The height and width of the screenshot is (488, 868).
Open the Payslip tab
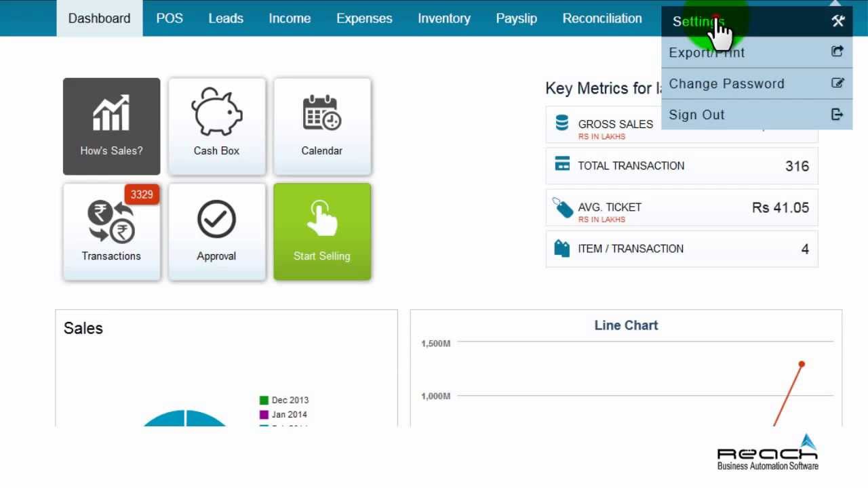click(517, 18)
